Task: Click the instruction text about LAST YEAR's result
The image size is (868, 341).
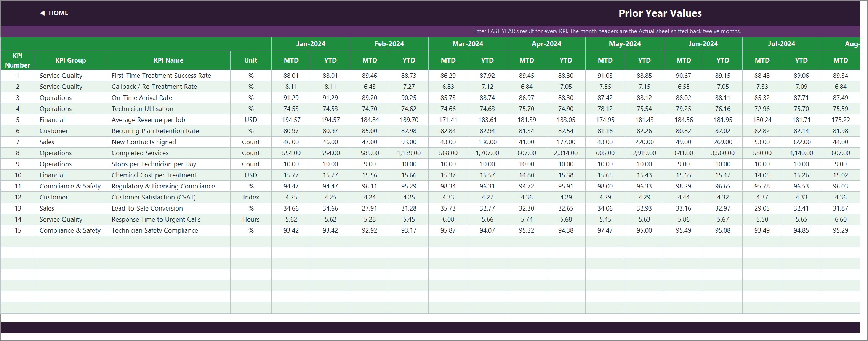Action: coord(607,31)
